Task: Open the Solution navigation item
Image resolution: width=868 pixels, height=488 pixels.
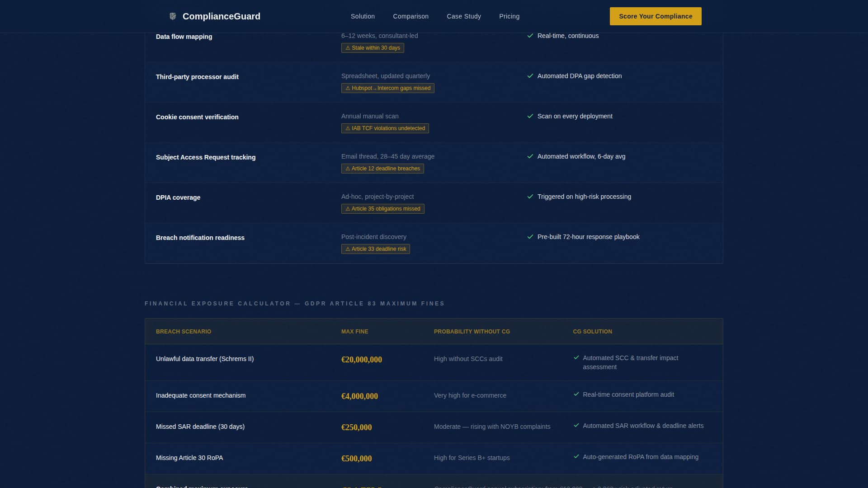Action: (x=363, y=16)
